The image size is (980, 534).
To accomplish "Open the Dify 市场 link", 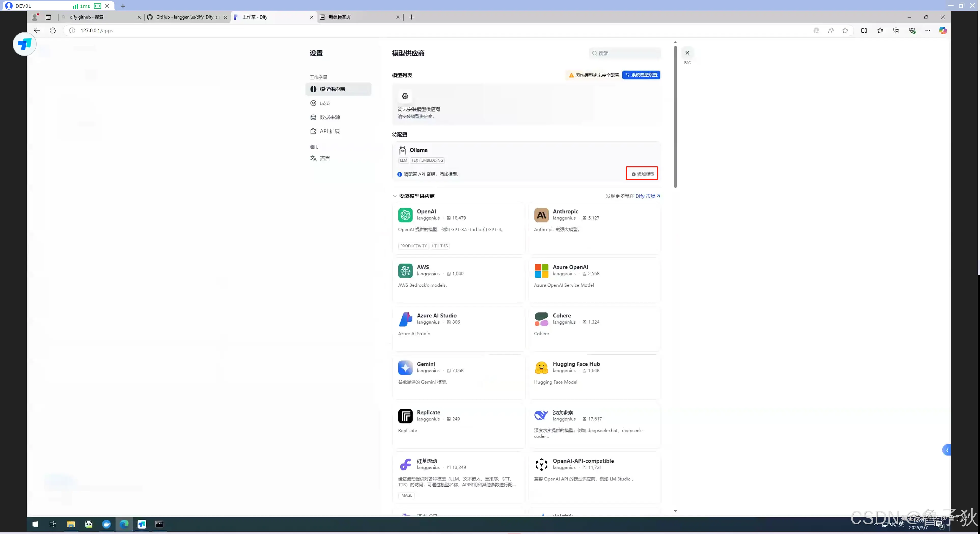I will (647, 196).
